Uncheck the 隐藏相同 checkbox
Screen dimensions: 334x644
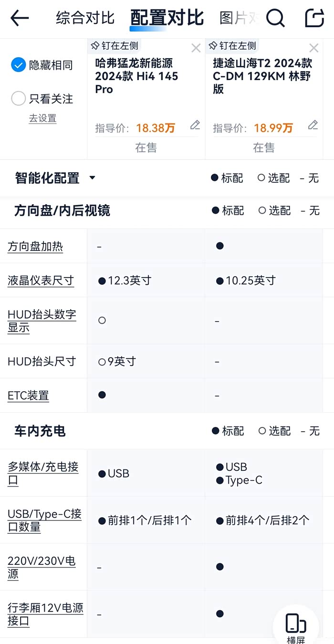[x=18, y=65]
